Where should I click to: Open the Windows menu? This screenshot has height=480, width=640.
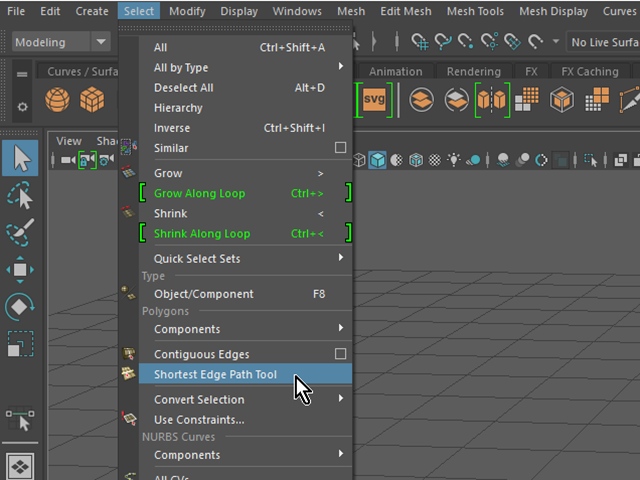[x=297, y=11]
